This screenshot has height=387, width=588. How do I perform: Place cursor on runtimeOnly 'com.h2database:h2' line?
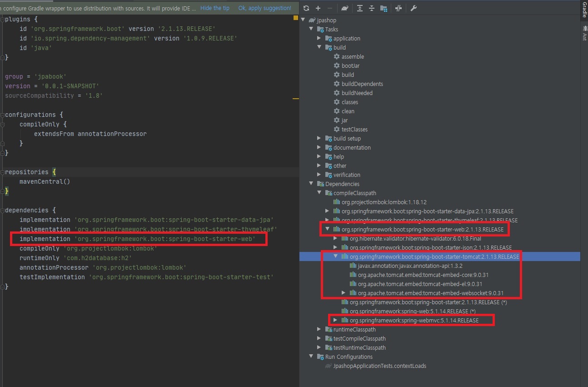(76, 258)
